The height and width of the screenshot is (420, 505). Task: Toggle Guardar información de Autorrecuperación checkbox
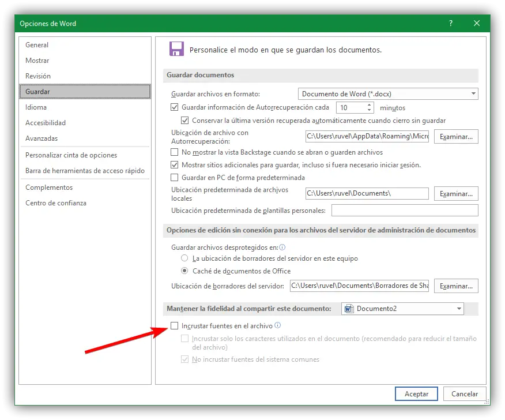tap(174, 107)
